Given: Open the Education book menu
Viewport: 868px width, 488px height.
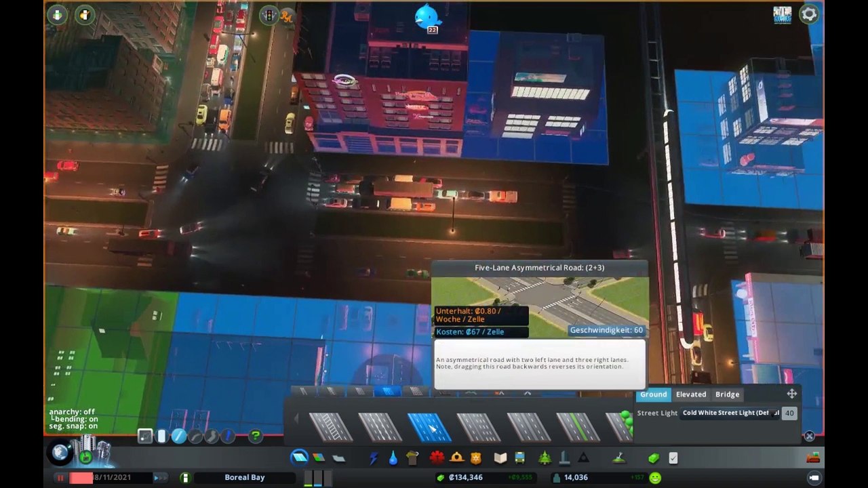Looking at the screenshot, I should pos(500,458).
